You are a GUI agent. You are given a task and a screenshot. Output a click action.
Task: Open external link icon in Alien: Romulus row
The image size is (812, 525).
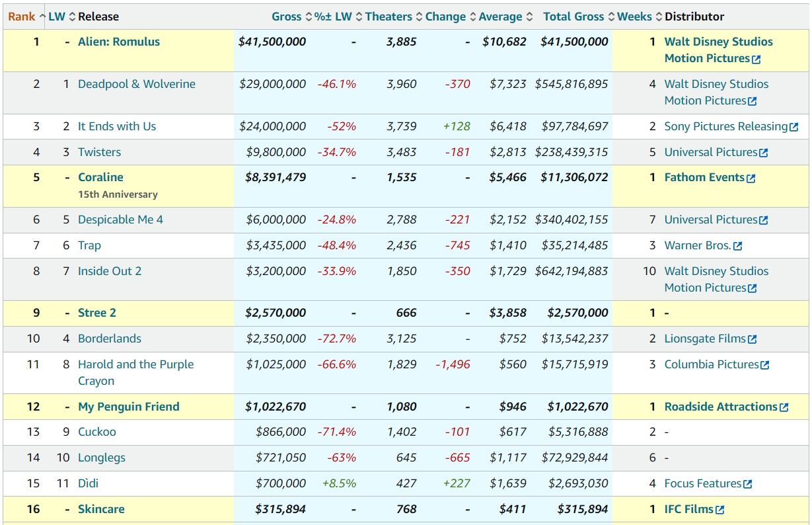757,59
